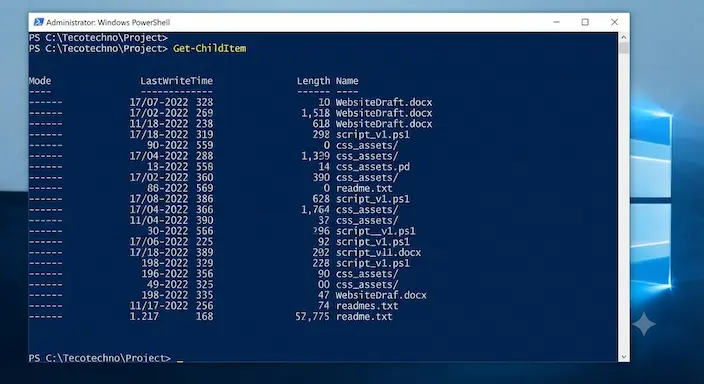Select WebsiteDraft.docx in the 17/07-2022 row
The image size is (704, 384).
tap(384, 102)
